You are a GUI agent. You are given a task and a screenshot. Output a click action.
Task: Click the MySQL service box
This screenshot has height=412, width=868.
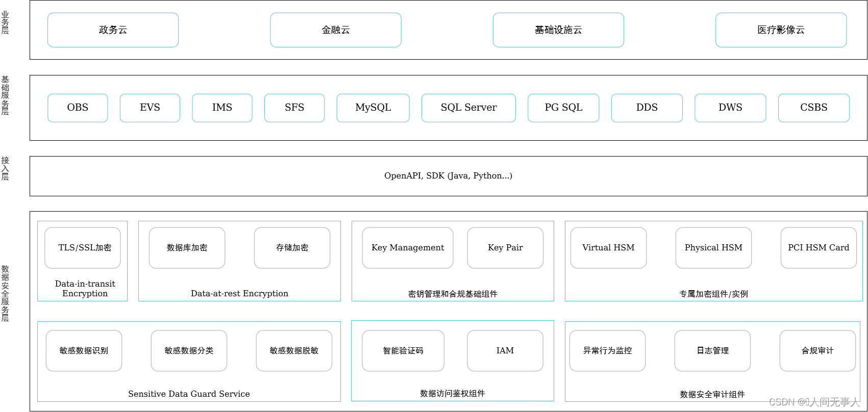coord(373,108)
